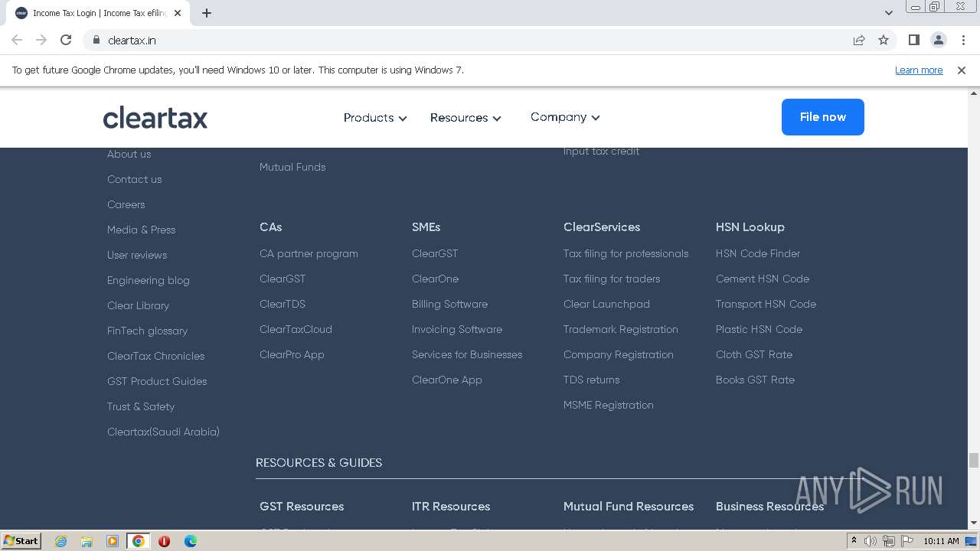Open the User reviews link
Screen dimensions: 980x551
click(137, 255)
